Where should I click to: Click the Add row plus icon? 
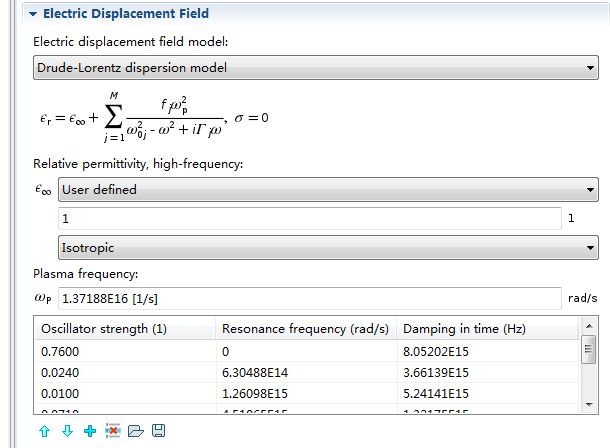pos(90,430)
